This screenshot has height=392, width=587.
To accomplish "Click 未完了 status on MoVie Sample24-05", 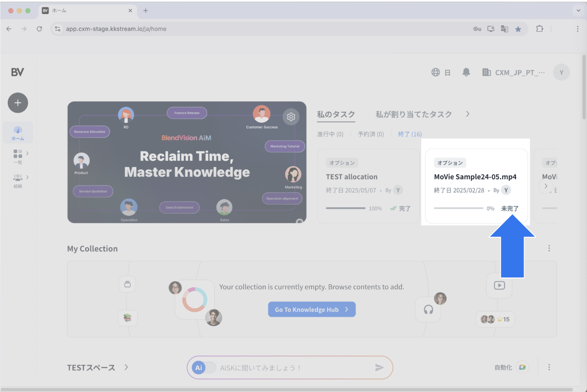I will [x=510, y=209].
